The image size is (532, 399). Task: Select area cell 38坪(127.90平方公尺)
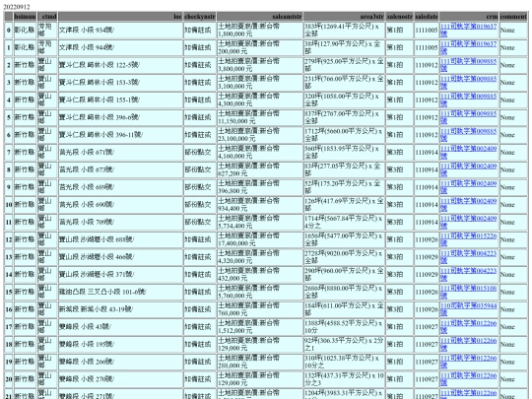pyautogui.click(x=344, y=47)
